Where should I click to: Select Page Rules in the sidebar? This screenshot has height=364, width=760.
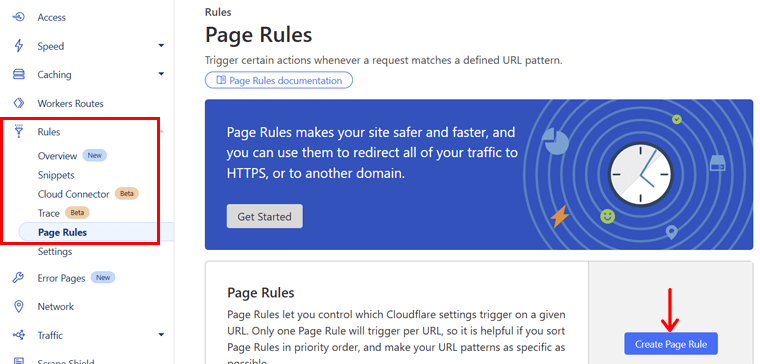pos(63,232)
